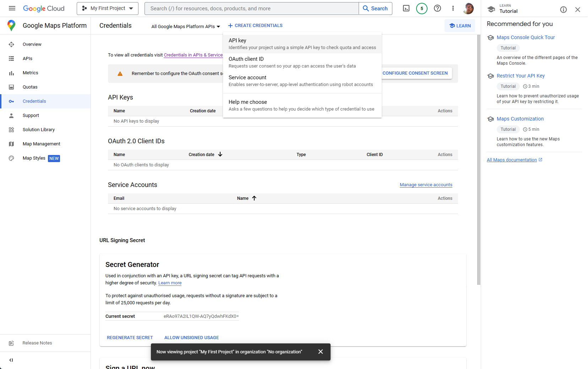
Task: Expand All Google Maps Platform APIs filter
Action: (x=186, y=26)
